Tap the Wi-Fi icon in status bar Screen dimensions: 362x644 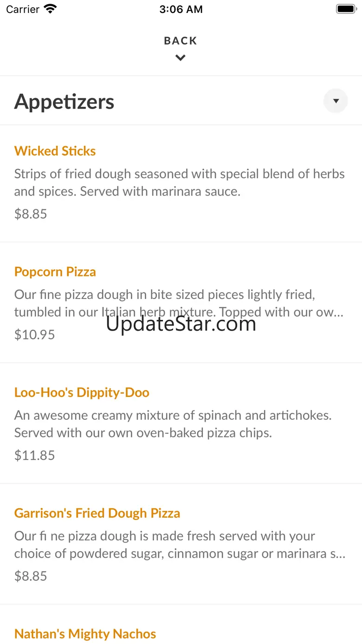[50, 9]
